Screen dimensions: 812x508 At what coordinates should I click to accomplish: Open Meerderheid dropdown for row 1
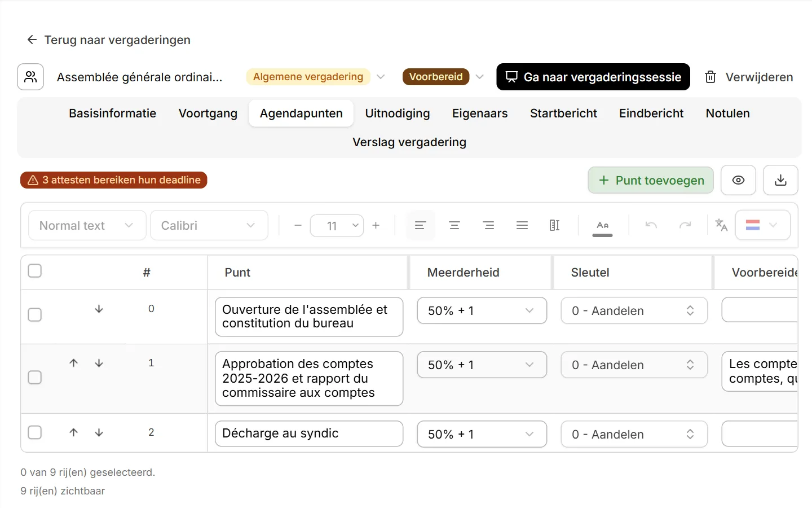point(482,365)
